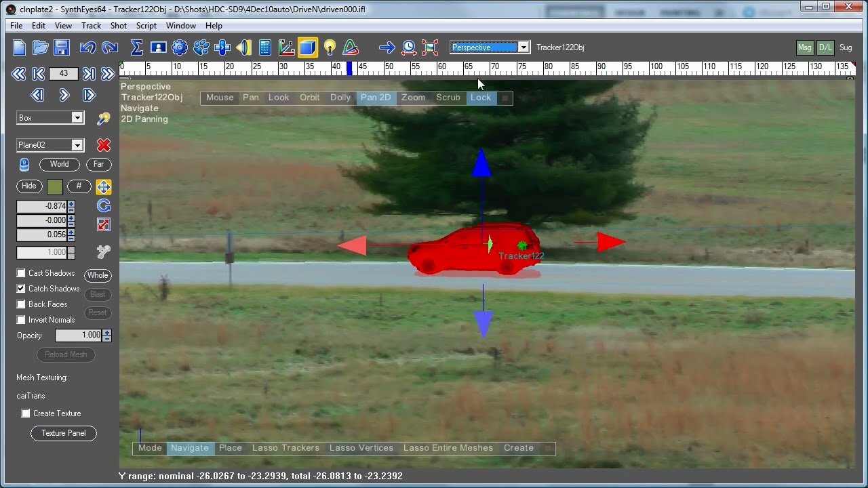The image size is (868, 488).
Task: Open the Perspective view dropdown
Action: pyautogui.click(x=524, y=47)
